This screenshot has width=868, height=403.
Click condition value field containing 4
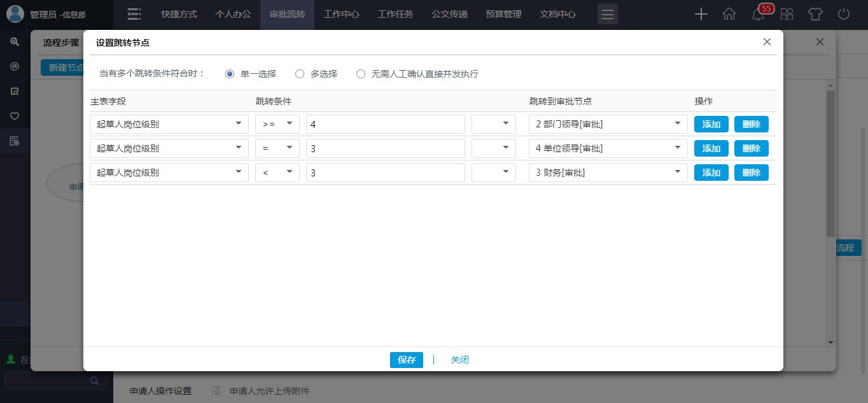[385, 124]
